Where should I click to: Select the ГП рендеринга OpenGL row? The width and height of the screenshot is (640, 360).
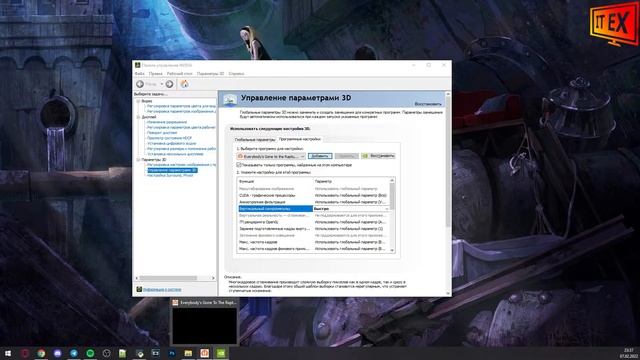point(313,222)
